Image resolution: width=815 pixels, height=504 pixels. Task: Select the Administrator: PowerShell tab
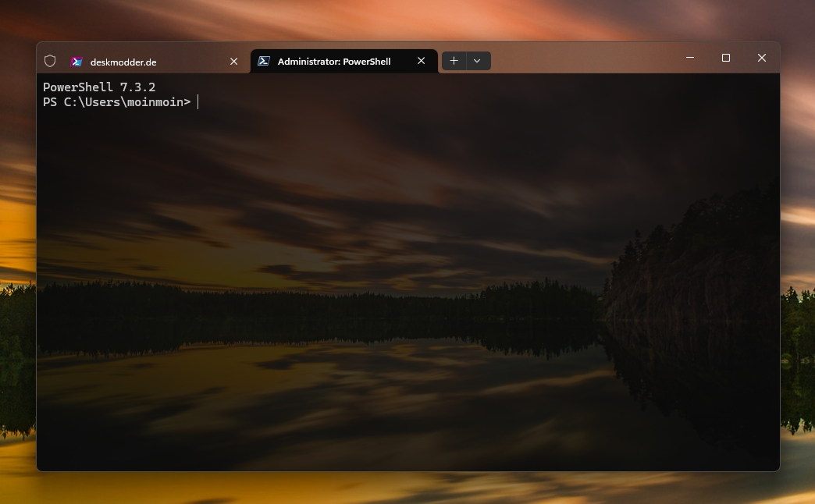pos(343,62)
